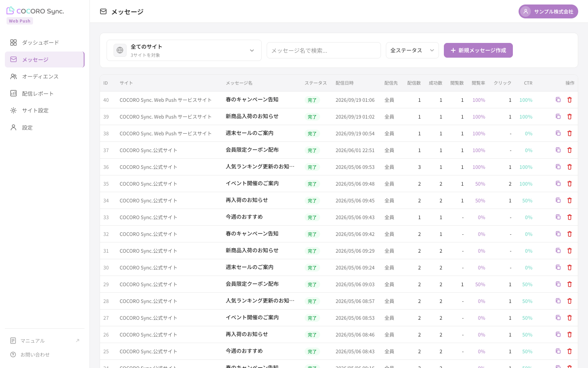
Task: Open サイト設定 in the sidebar
Action: coord(45,110)
